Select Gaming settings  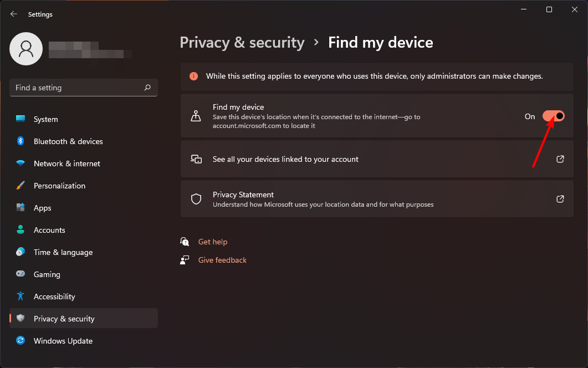tap(47, 274)
